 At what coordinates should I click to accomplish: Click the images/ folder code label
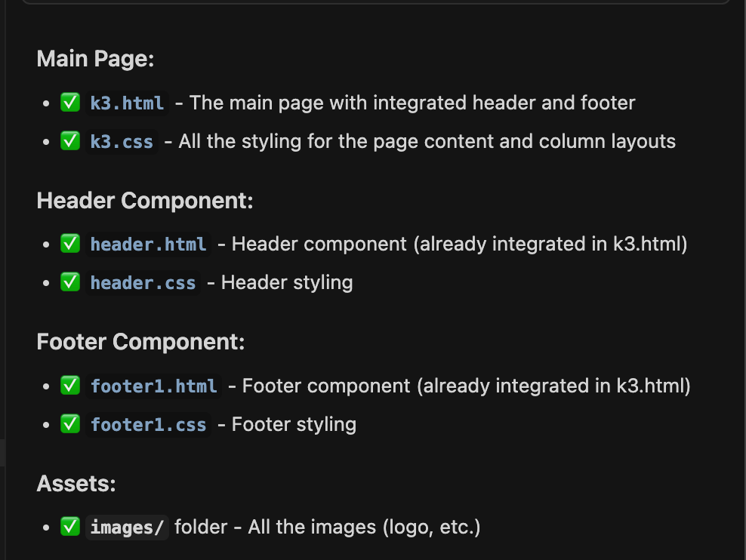pos(127,528)
